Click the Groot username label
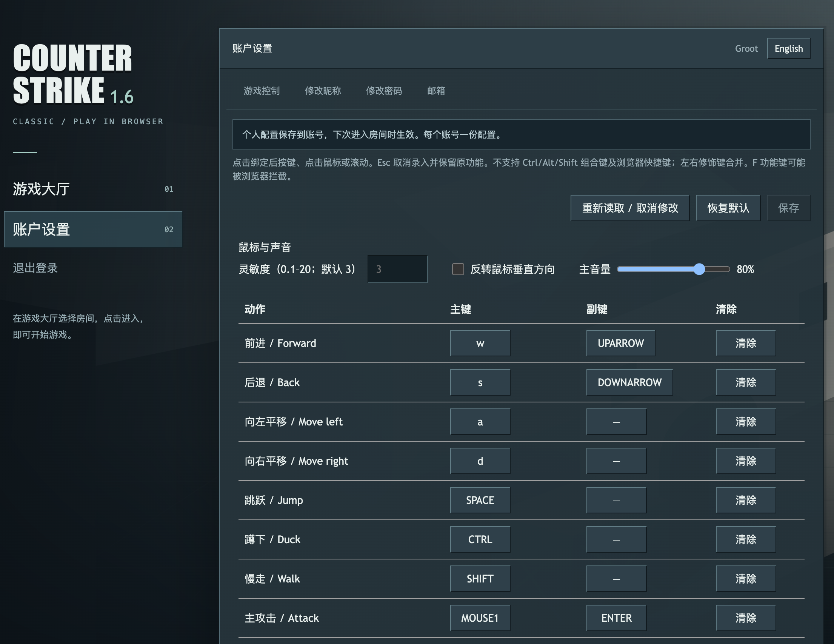Image resolution: width=834 pixels, height=644 pixels. coord(746,49)
